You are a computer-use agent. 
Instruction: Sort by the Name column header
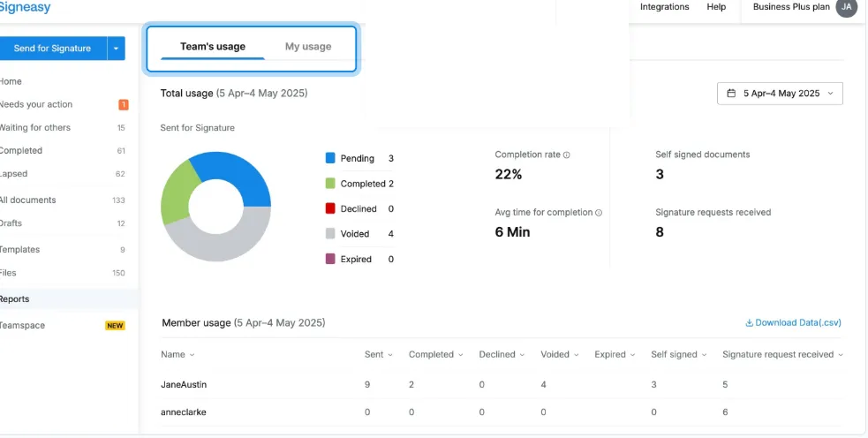[x=177, y=354]
